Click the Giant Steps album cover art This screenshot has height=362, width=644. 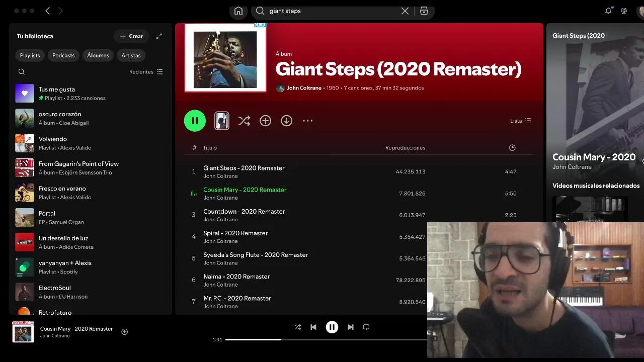click(x=225, y=58)
